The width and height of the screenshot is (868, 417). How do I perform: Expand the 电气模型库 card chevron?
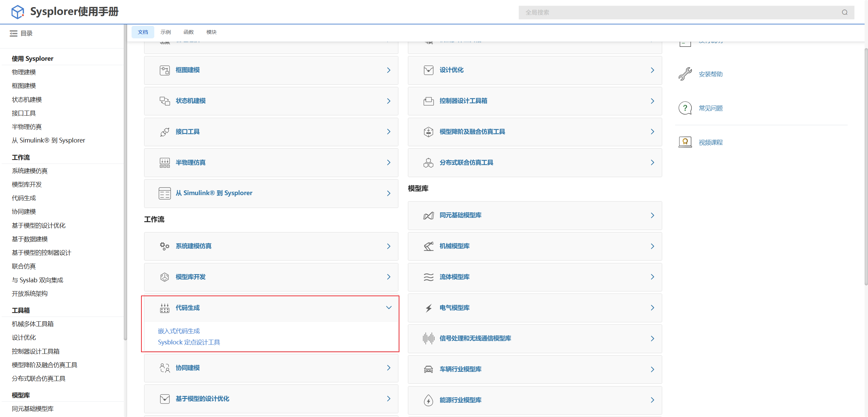point(653,308)
